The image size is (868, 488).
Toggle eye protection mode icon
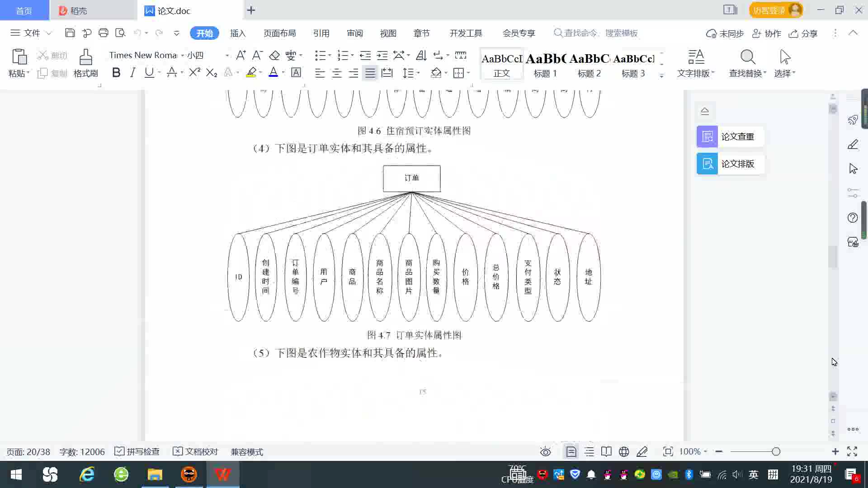545,452
